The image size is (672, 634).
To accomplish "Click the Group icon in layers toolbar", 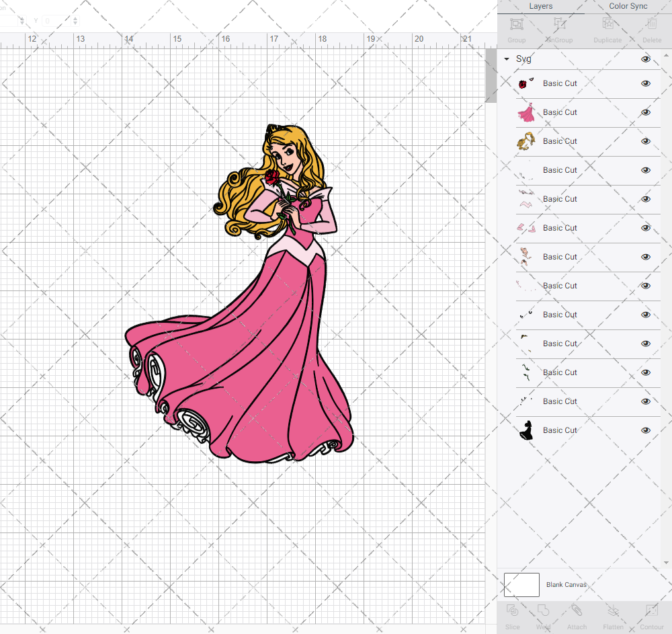I will click(516, 24).
